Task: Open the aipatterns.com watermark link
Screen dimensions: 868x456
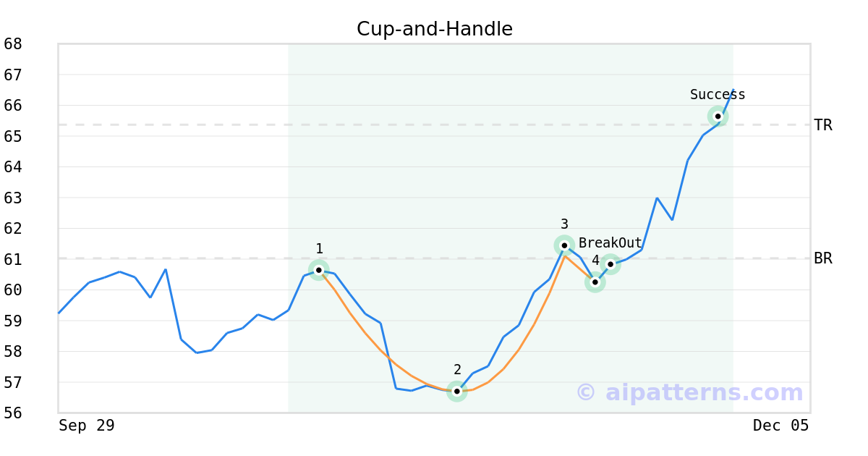Action: tap(689, 392)
